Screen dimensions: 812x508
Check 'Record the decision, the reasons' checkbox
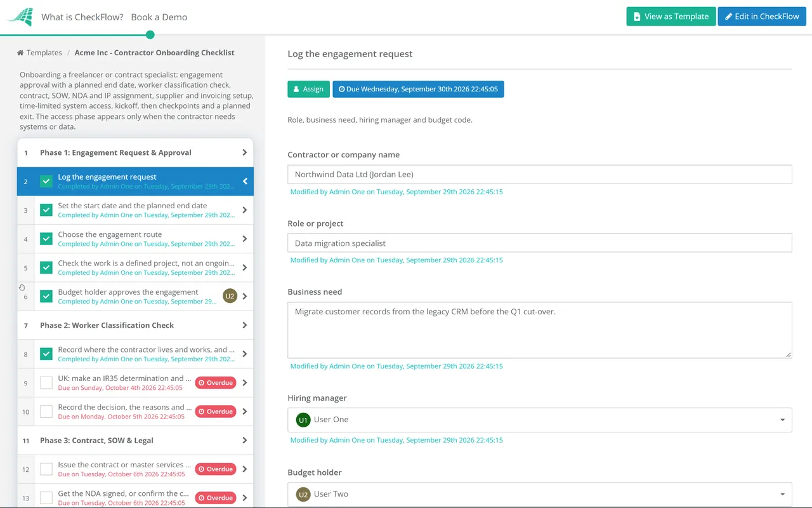click(46, 411)
